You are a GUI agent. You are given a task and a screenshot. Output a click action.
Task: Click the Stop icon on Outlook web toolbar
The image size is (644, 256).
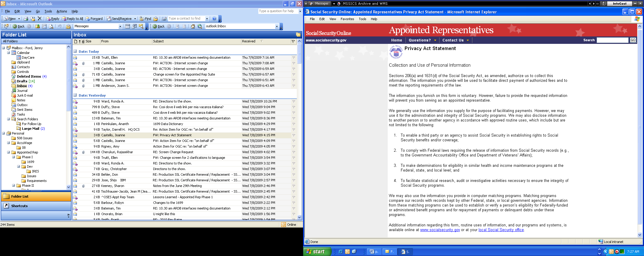(x=177, y=26)
